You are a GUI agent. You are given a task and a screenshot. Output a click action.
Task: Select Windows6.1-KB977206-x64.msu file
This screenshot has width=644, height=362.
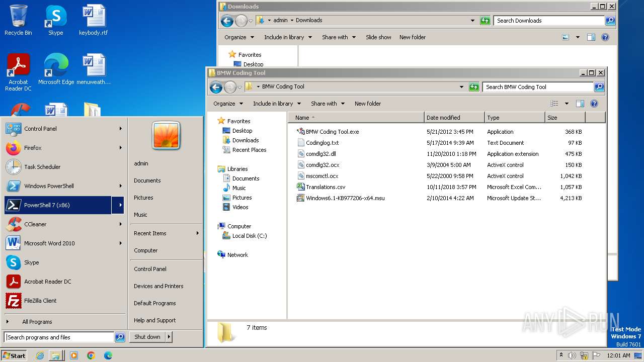[345, 198]
